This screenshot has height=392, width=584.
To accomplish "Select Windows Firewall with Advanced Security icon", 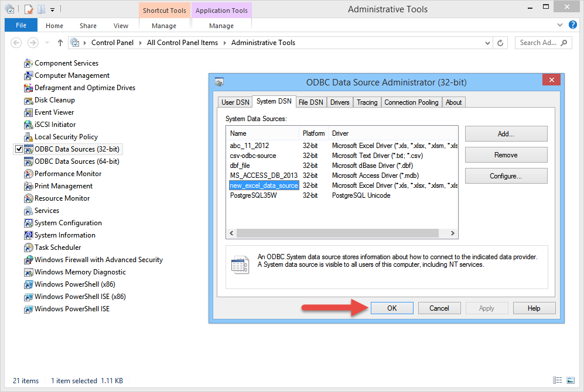I will 28,260.
